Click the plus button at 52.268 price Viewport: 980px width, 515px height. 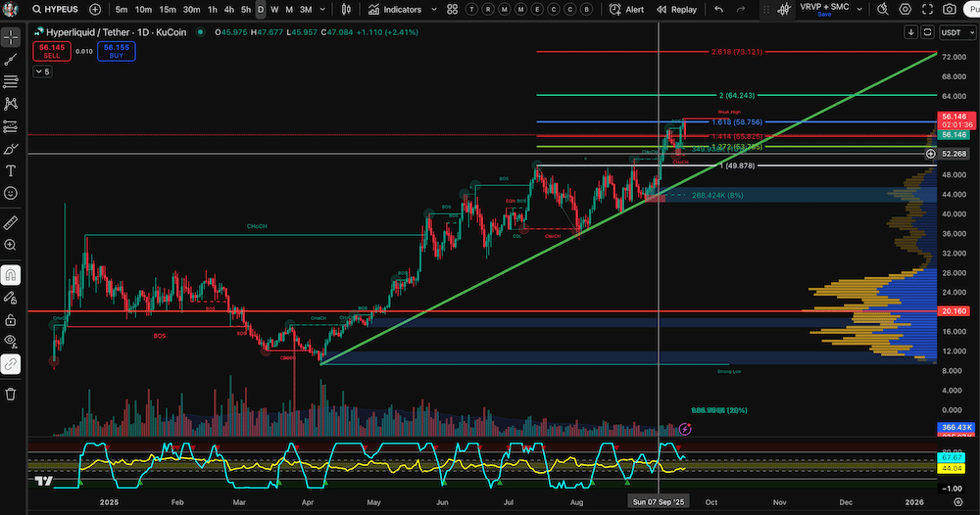(x=931, y=154)
